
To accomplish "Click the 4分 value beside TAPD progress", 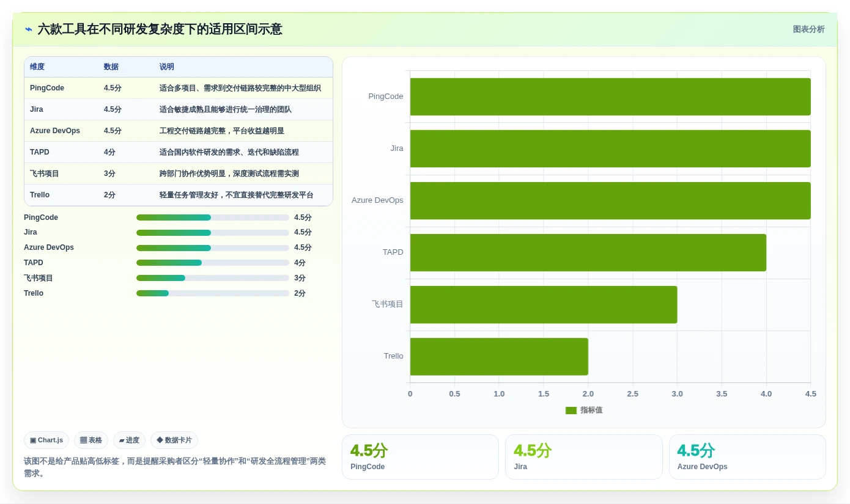I will 300,263.
